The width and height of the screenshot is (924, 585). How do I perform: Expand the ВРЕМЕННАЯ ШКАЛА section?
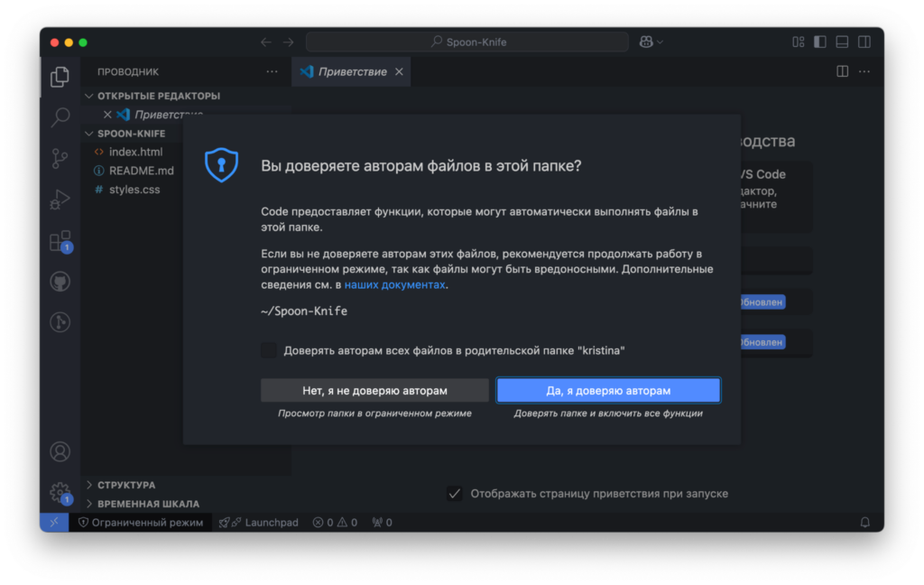pyautogui.click(x=90, y=504)
